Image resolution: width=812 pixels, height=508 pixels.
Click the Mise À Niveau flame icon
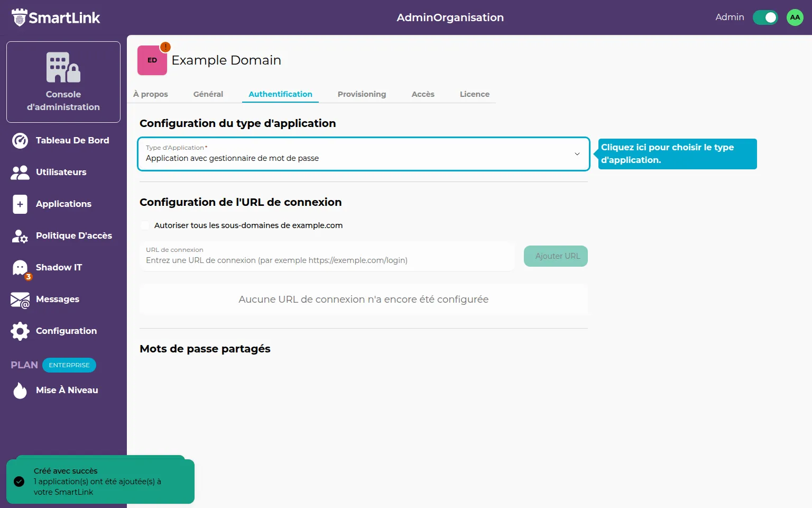coord(20,391)
